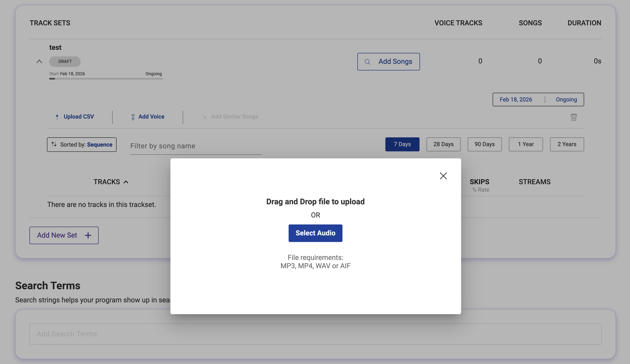Click the Select Audio button
Viewport: 630px width, 364px height.
[315, 233]
